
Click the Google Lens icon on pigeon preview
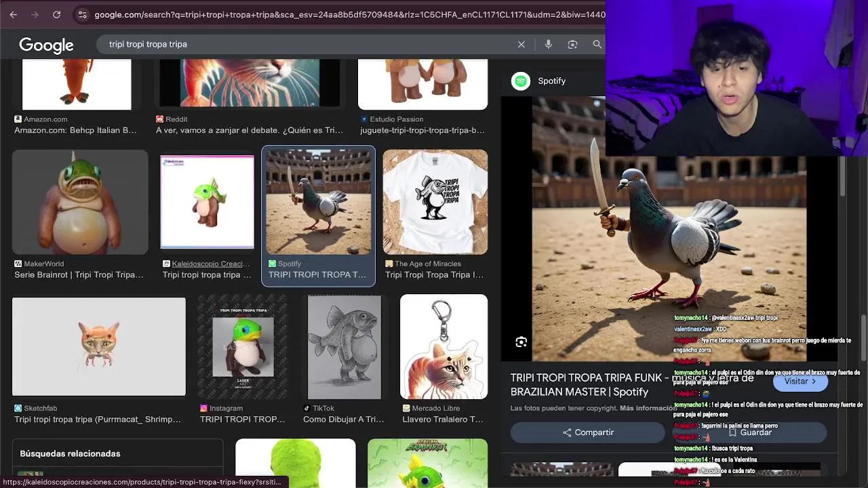[521, 342]
